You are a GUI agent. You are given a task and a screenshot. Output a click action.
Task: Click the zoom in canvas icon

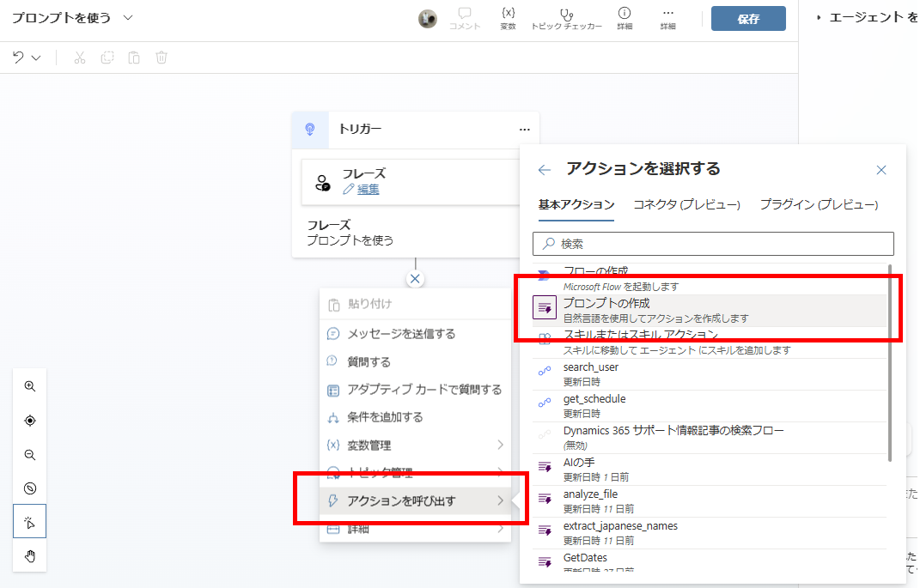(x=30, y=386)
